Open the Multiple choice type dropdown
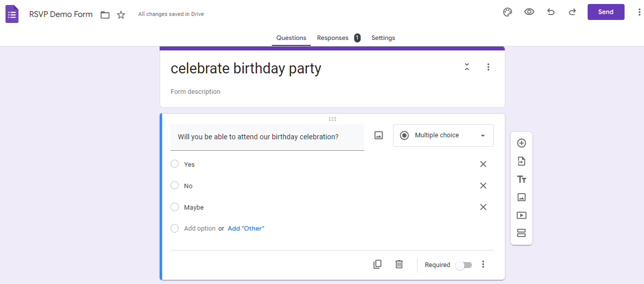This screenshot has width=644, height=284. coord(443,135)
